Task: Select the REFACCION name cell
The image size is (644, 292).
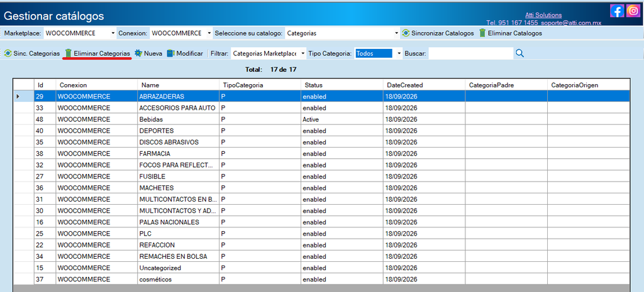Action: pyautogui.click(x=178, y=245)
